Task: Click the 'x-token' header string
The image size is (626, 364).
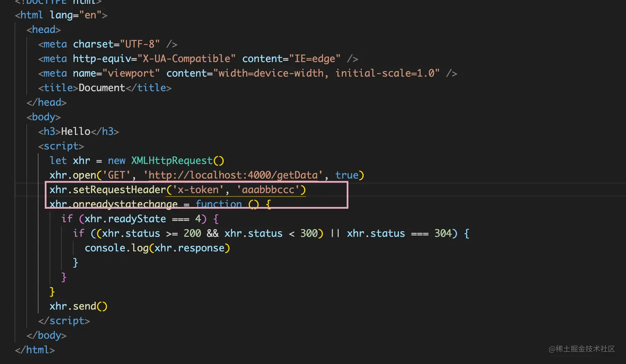Action: click(198, 190)
